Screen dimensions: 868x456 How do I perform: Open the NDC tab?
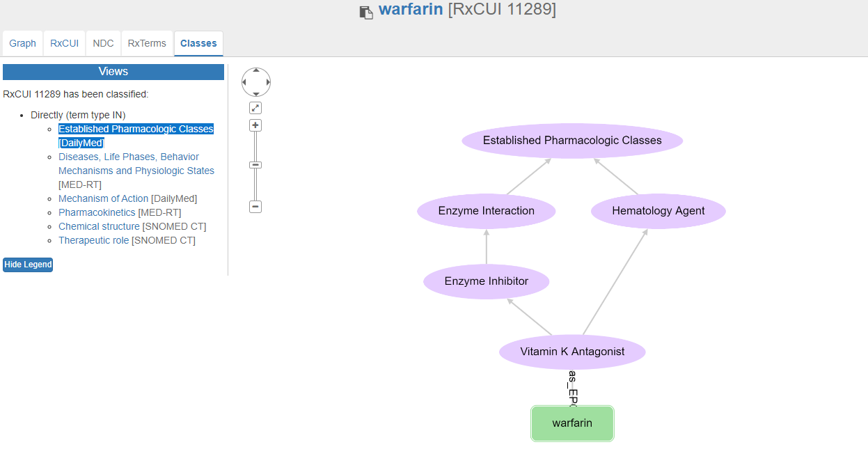(103, 43)
